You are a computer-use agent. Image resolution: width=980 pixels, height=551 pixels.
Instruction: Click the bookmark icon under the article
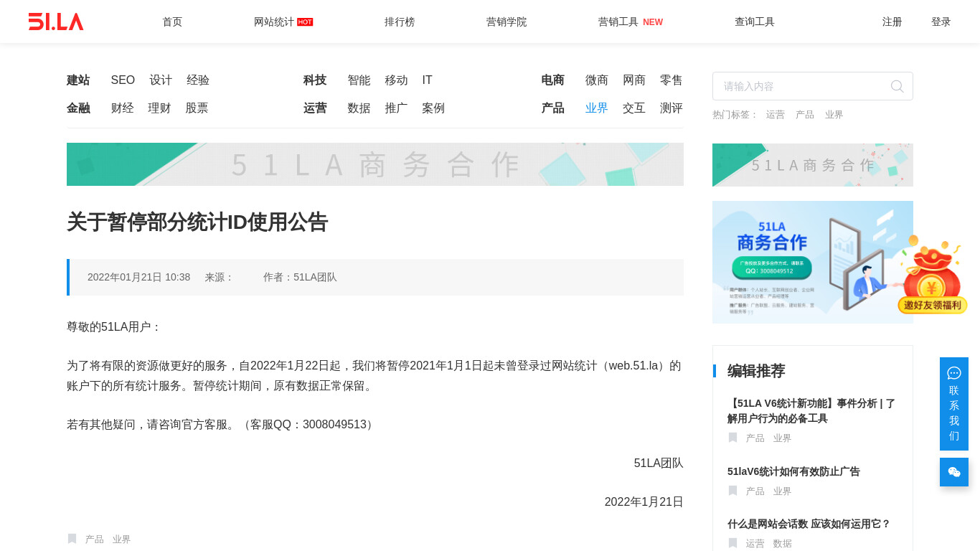72,539
